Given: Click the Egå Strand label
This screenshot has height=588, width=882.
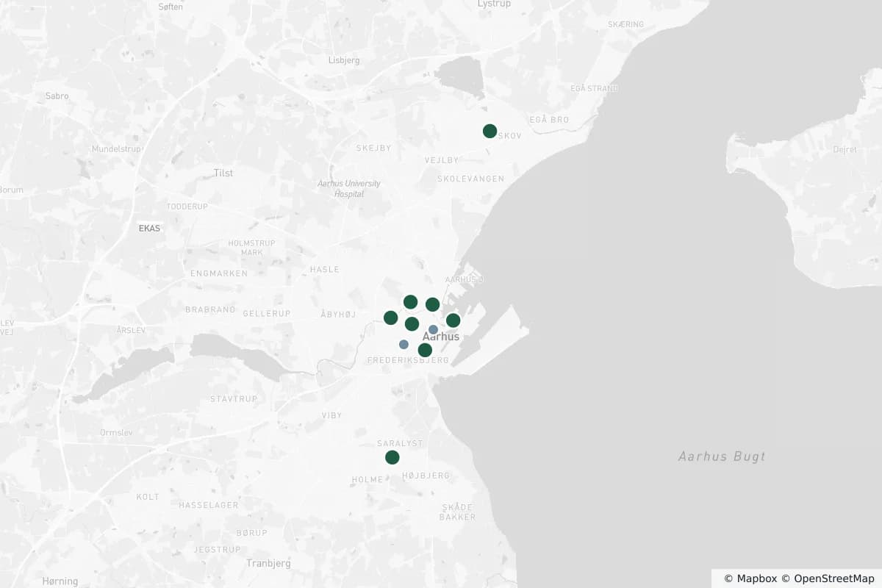Looking at the screenshot, I should (x=594, y=88).
